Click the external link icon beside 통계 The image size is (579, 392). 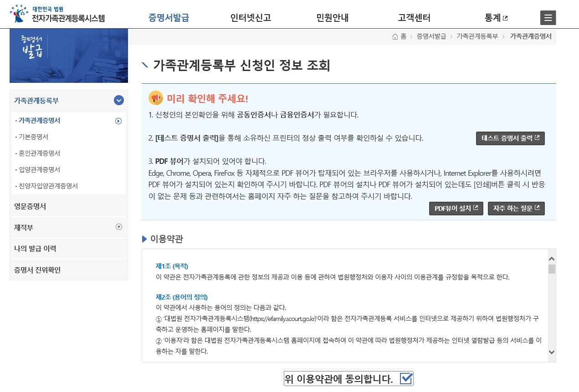(506, 17)
